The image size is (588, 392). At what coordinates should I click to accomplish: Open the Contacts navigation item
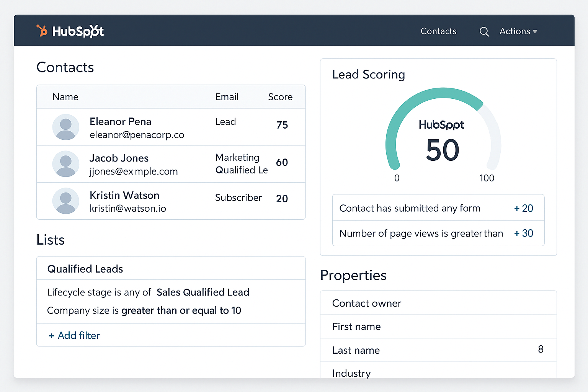[x=438, y=31]
